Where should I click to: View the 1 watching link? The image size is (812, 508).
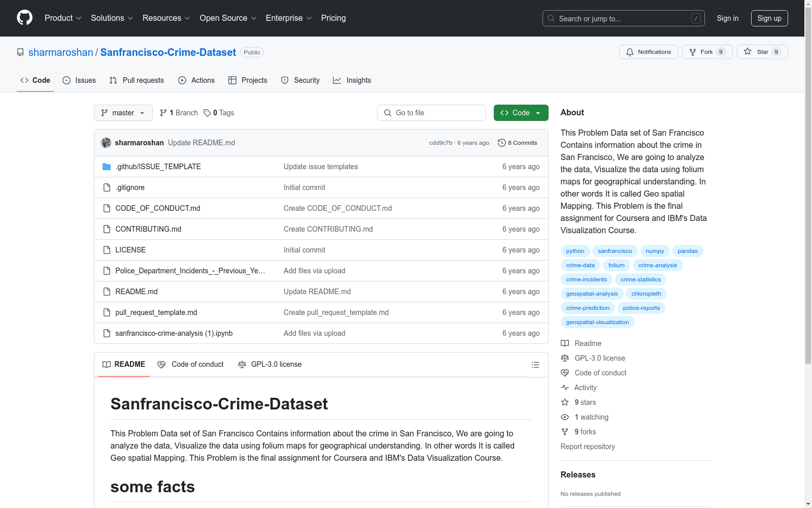(x=585, y=417)
